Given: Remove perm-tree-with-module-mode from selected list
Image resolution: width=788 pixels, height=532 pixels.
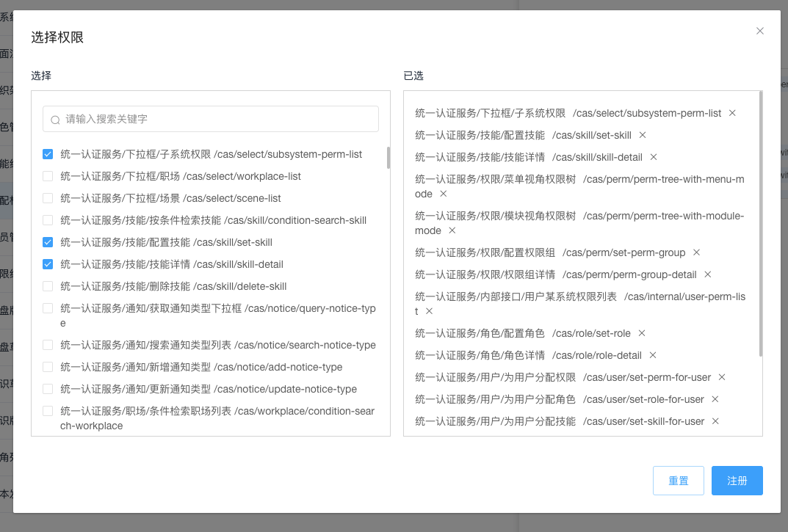Looking at the screenshot, I should (x=452, y=230).
